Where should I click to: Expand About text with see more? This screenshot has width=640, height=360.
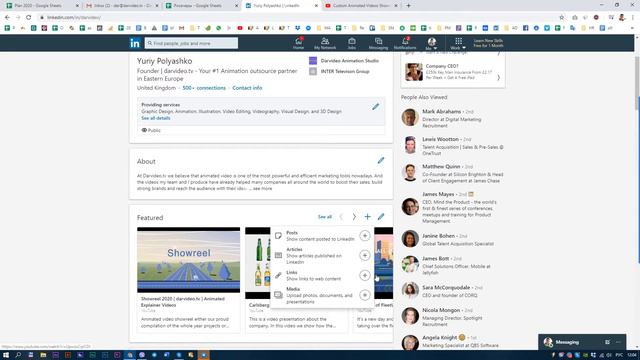(262, 189)
